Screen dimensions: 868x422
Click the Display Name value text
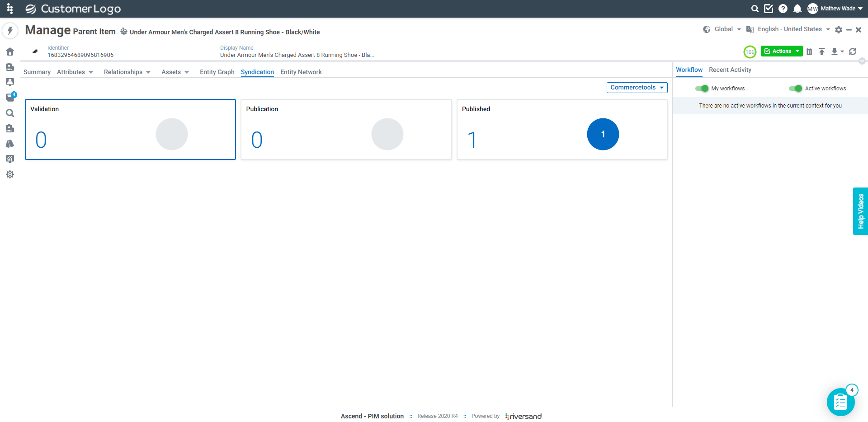(297, 55)
